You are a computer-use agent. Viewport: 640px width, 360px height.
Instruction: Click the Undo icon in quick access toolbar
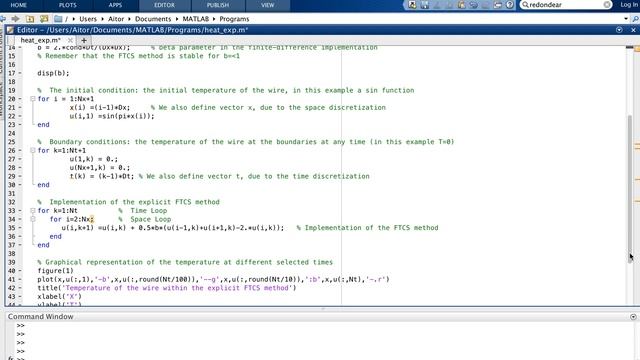coord(473,5)
